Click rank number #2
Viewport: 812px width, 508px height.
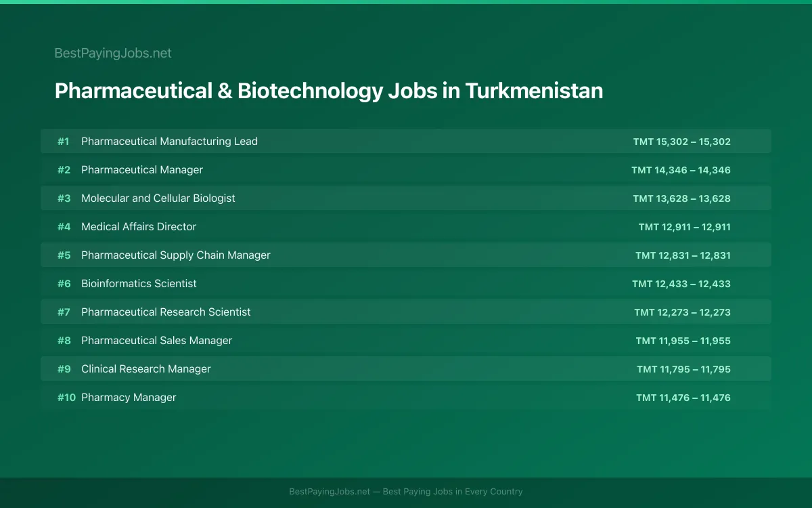click(64, 170)
